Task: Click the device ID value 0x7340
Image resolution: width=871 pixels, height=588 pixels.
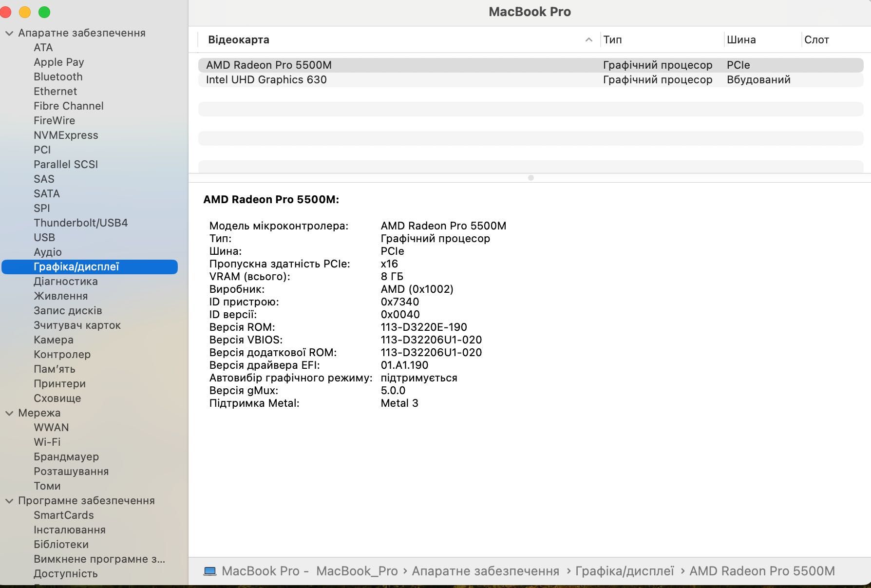Action: pos(400,302)
